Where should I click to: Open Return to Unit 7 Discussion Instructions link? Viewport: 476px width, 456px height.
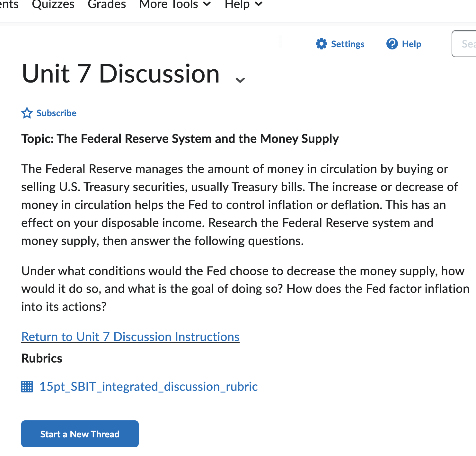[130, 337]
